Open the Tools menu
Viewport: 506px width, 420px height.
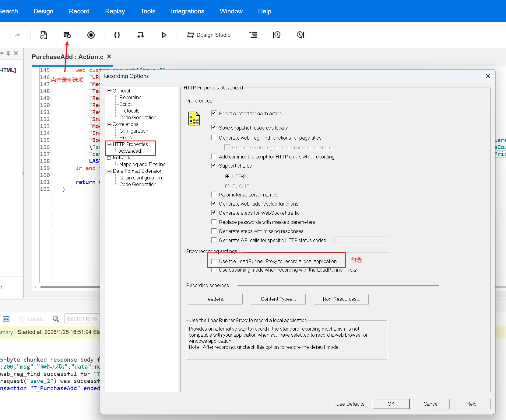[148, 11]
